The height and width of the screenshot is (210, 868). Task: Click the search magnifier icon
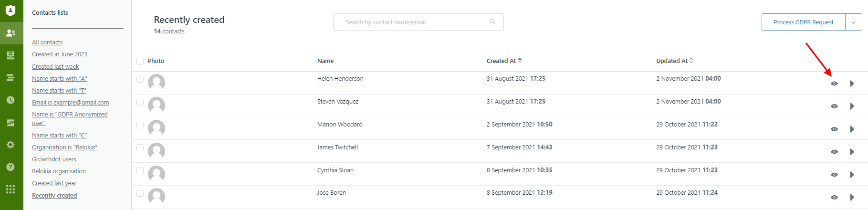coord(492,22)
